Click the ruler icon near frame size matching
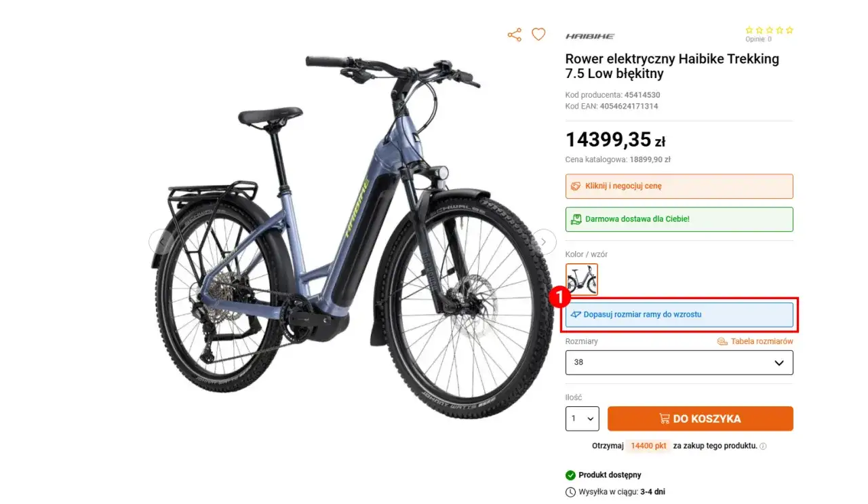868x504 pixels. coord(577,314)
